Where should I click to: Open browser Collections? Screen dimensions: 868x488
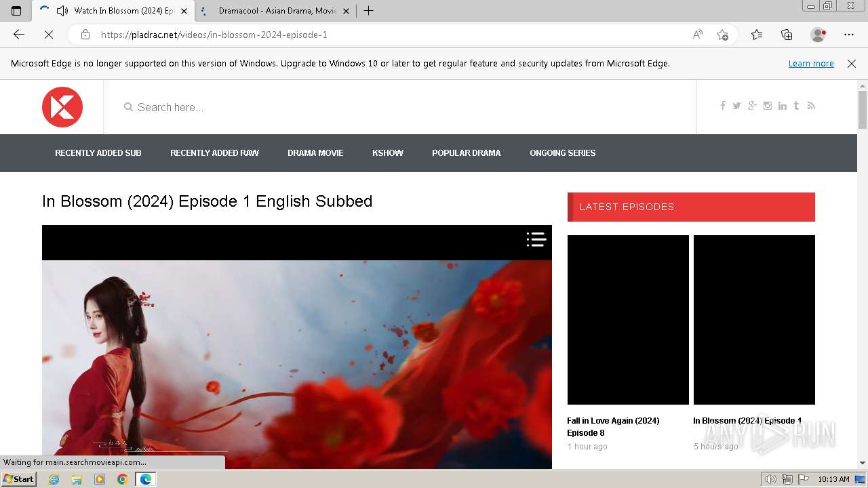point(787,35)
